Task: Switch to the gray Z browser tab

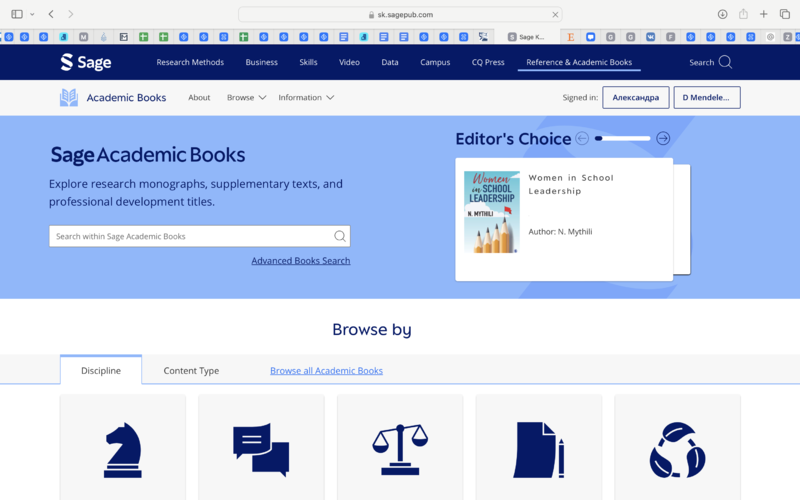Action: [x=788, y=37]
